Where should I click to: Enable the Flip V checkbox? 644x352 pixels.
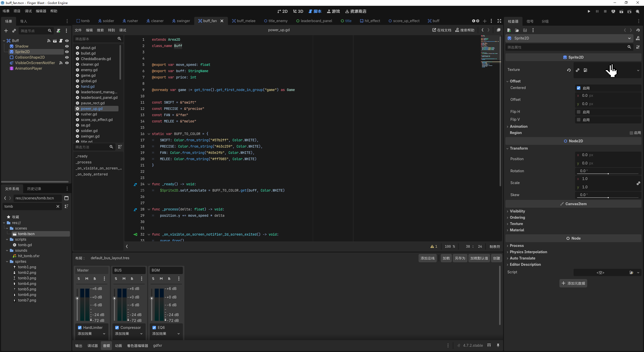tap(579, 120)
